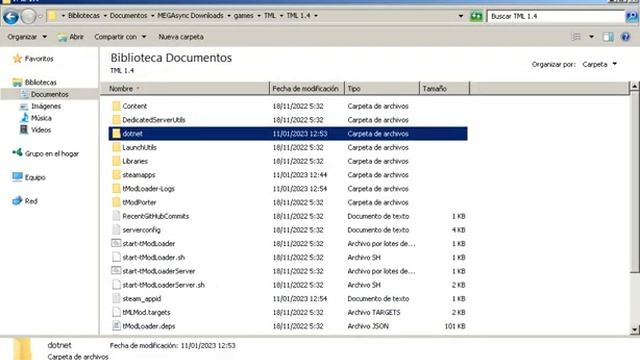
Task: Select the Favoritos star icon
Action: tap(17, 58)
